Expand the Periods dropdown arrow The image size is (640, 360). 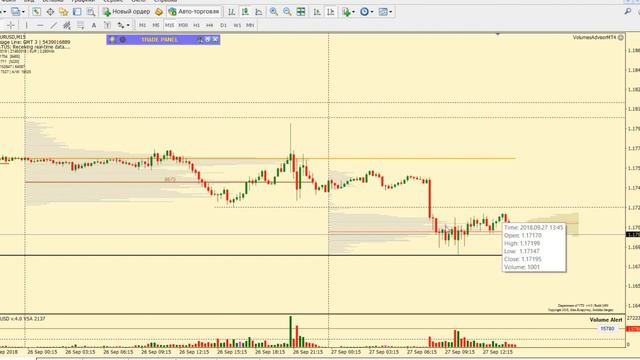[x=372, y=12]
